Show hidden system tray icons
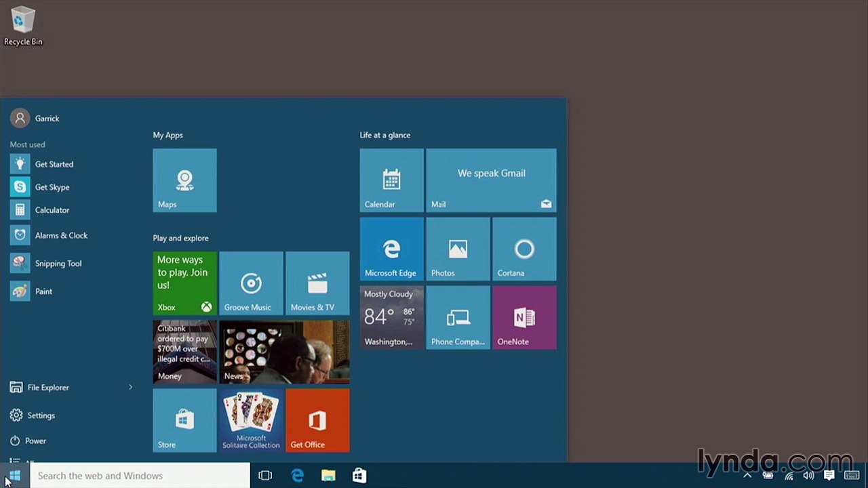Screen dimensions: 868x488 (x=747, y=476)
